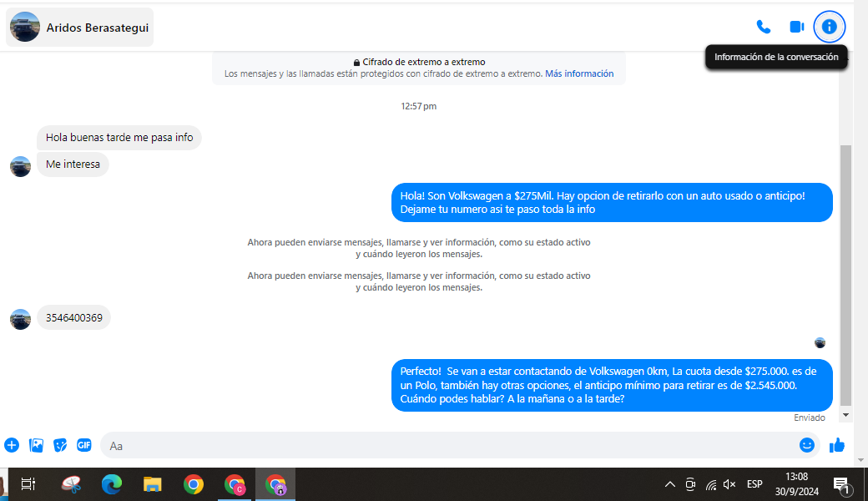Choose a sticker to send
Image resolution: width=868 pixels, height=501 pixels.
click(60, 445)
